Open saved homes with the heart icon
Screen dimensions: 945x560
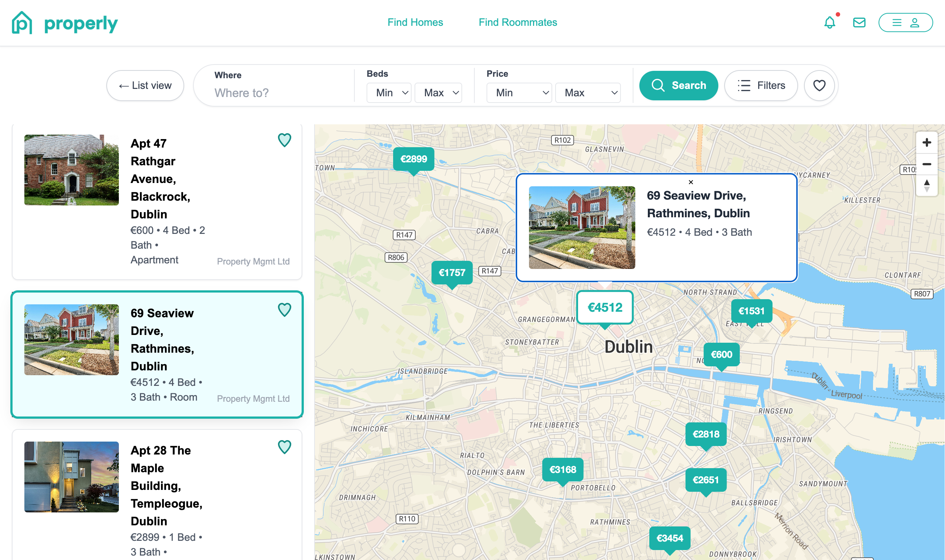[819, 85]
